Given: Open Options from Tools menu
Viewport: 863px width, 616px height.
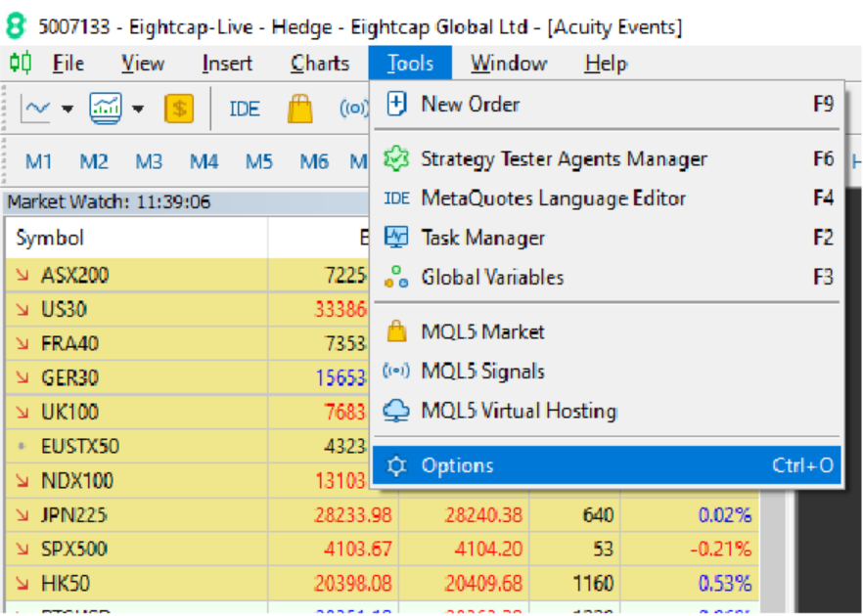Looking at the screenshot, I should 607,465.
